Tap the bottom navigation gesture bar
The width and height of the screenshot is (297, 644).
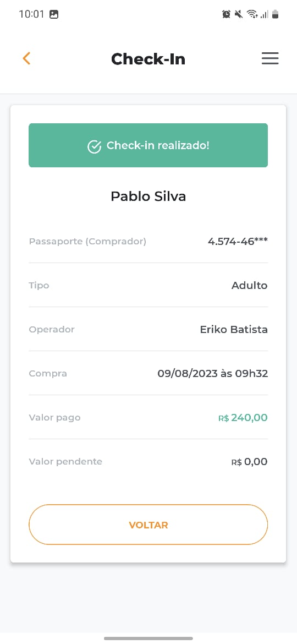pyautogui.click(x=148, y=638)
